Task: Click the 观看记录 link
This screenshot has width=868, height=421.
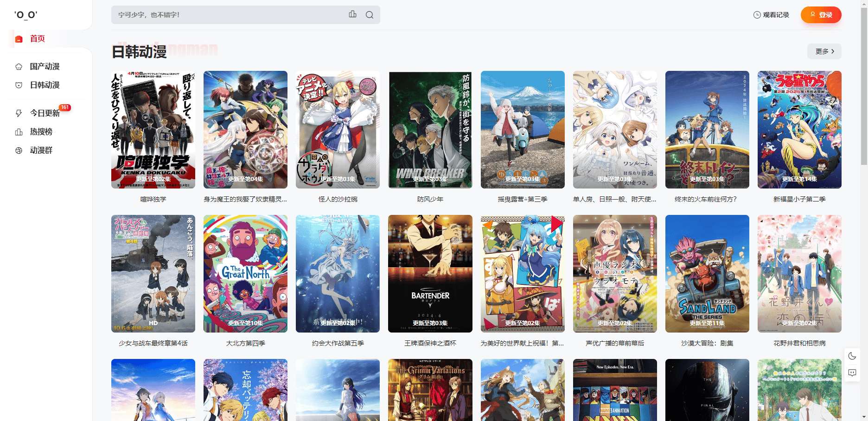Action: click(x=771, y=15)
